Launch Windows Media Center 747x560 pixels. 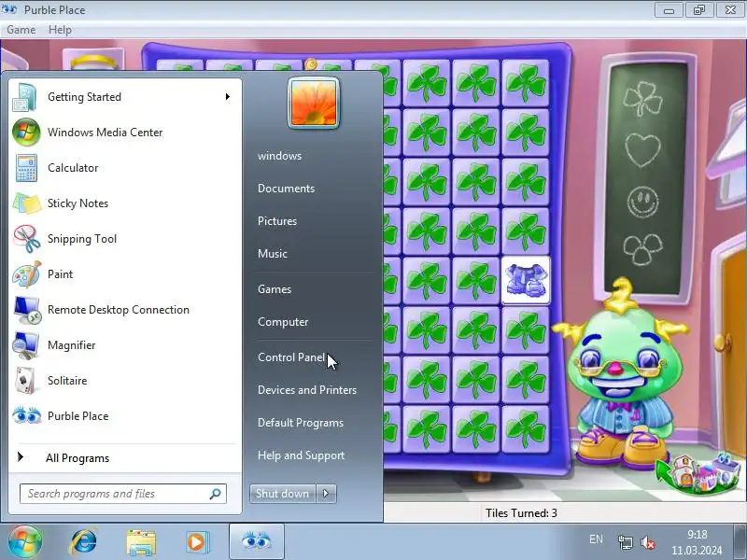click(x=124, y=133)
